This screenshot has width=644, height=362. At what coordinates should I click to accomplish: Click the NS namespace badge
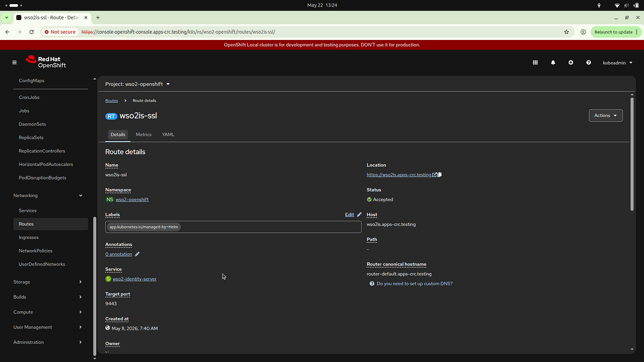click(109, 199)
